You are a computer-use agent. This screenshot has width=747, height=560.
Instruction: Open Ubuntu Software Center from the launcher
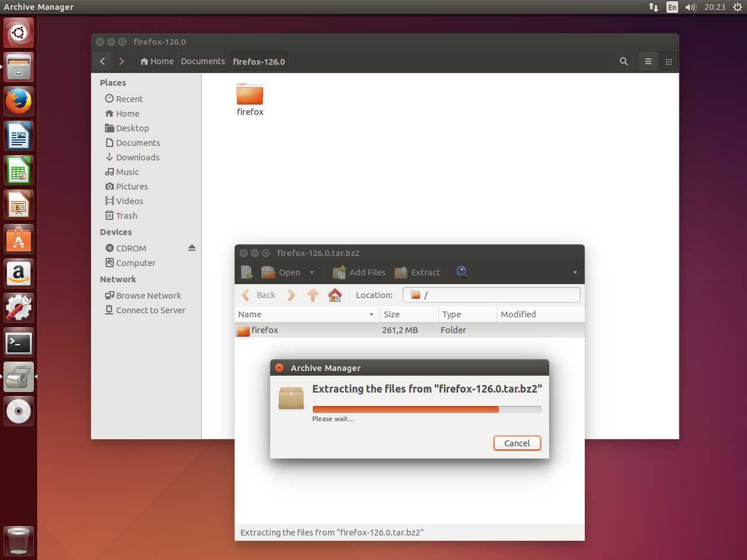tap(19, 239)
